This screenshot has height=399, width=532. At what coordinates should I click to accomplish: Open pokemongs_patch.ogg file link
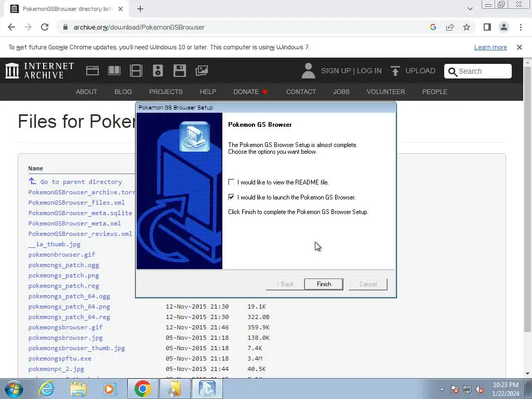[x=63, y=265]
